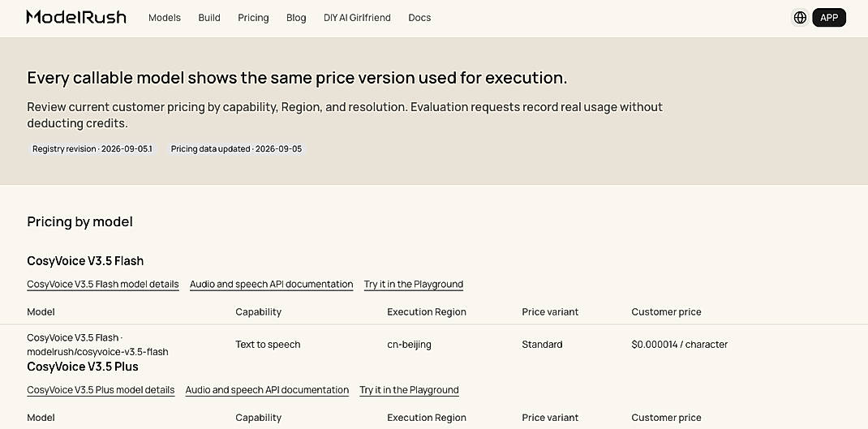Click the globe language selector icon
This screenshot has width=868, height=429.
coord(800,18)
